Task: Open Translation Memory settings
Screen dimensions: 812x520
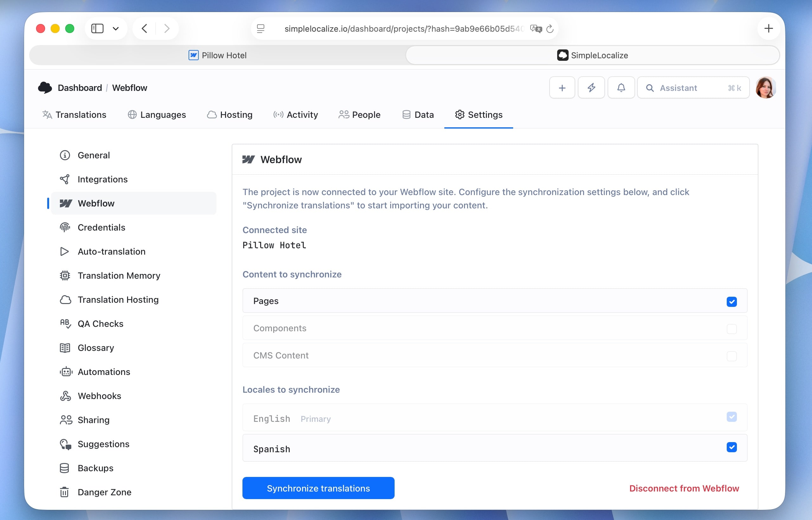Action: 119,276
